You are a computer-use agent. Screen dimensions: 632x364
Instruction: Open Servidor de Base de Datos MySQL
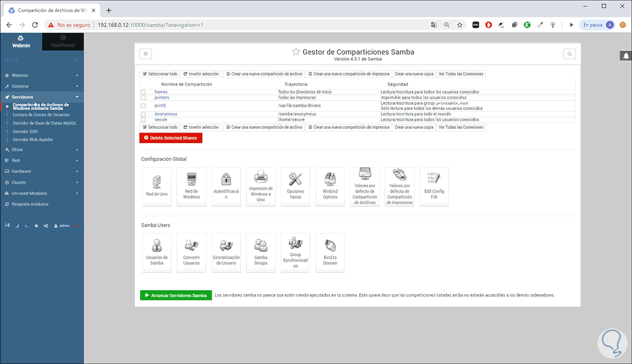click(x=45, y=123)
